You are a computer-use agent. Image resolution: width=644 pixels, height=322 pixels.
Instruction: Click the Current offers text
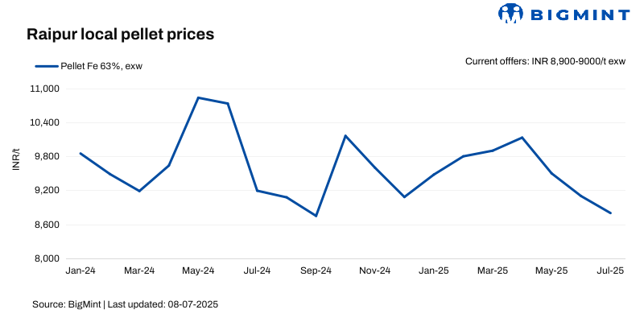[x=545, y=61]
